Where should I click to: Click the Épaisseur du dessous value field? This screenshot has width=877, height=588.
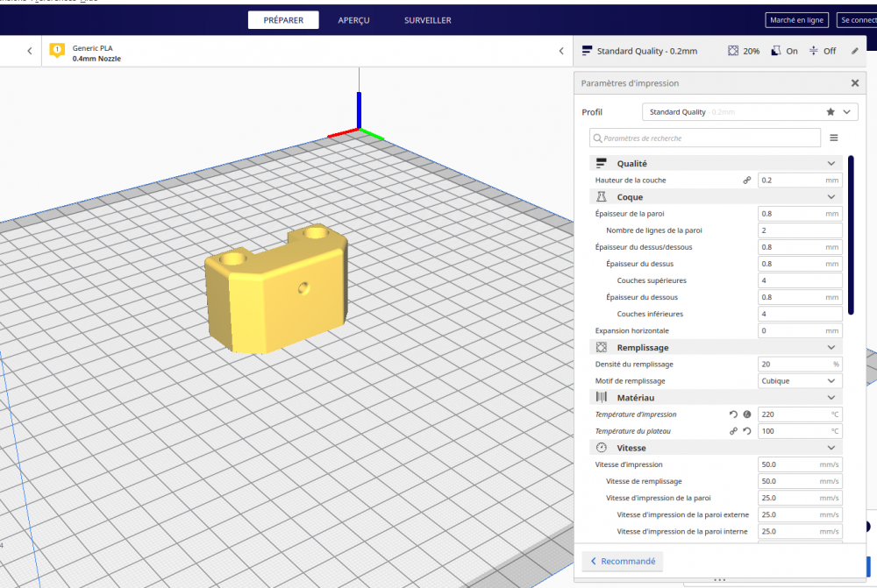[800, 297]
